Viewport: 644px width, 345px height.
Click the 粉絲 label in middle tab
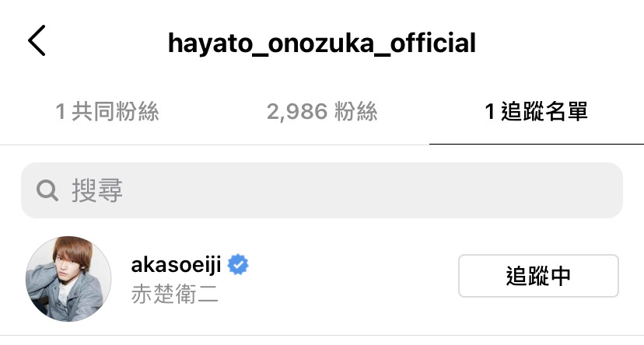[355, 112]
